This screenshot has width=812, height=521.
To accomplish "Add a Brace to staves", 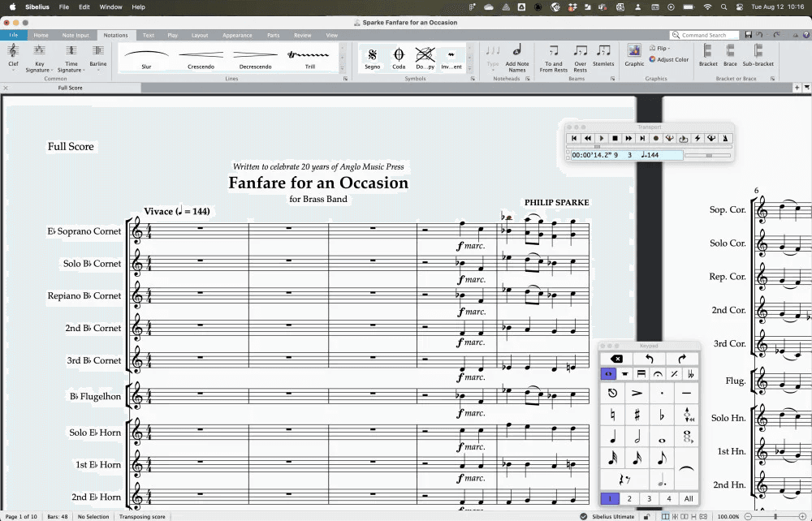I will [x=730, y=56].
